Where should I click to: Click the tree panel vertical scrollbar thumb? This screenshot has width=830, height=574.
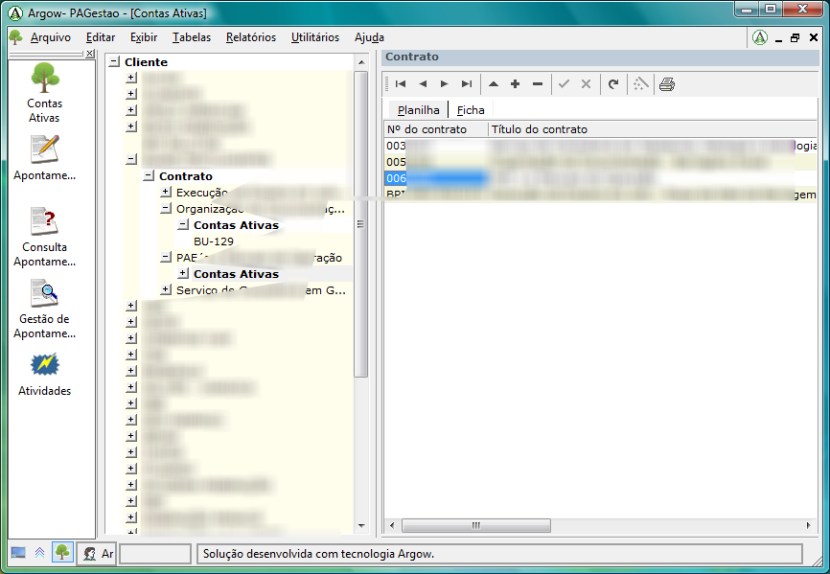coord(361,224)
